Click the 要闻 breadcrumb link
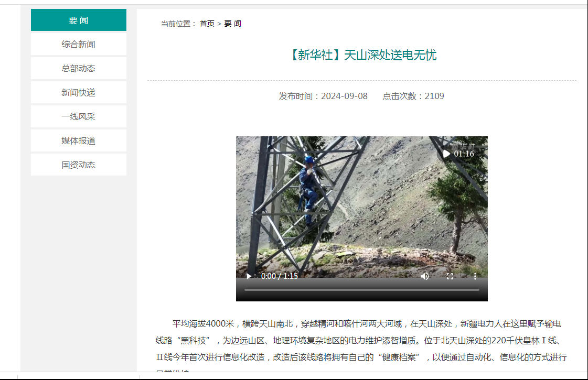 tap(232, 24)
